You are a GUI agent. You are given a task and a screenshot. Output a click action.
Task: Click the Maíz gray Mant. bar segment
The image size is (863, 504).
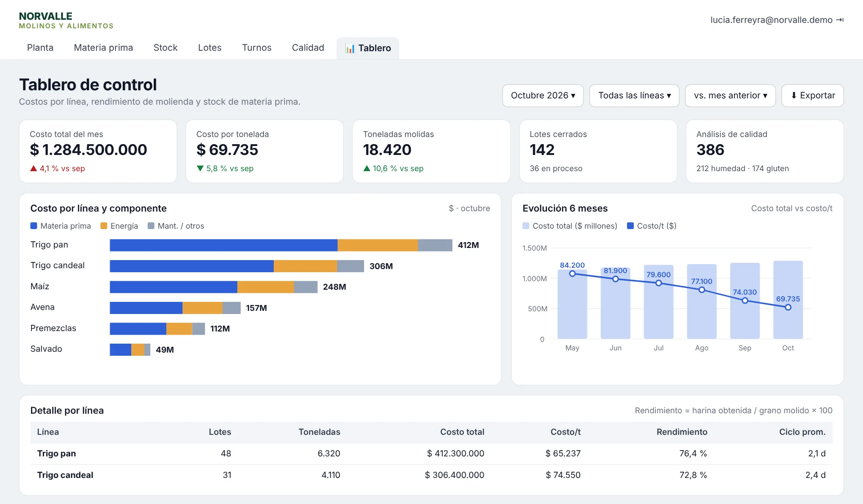306,287
